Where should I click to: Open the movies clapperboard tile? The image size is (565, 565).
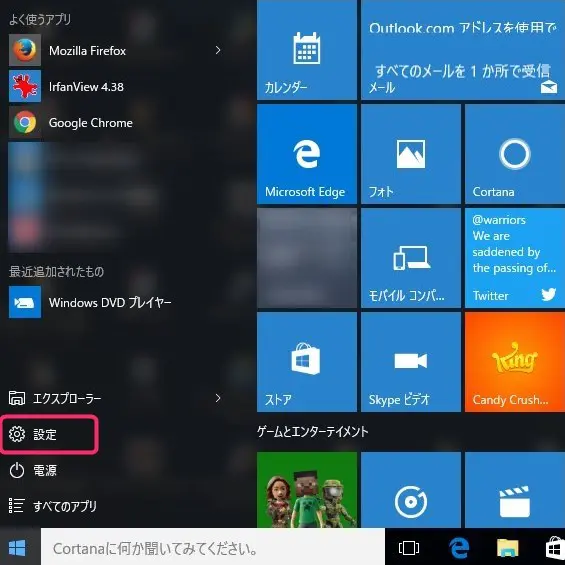point(515,490)
